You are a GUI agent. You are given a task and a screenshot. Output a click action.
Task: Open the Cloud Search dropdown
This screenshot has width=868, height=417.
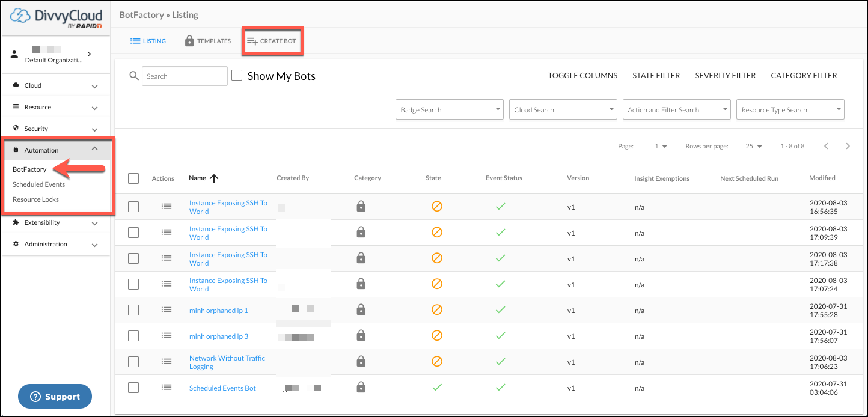(563, 109)
